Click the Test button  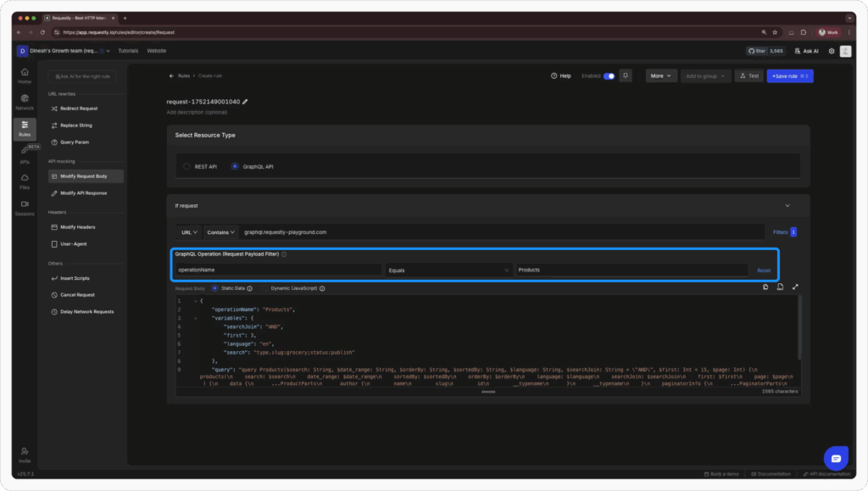coord(749,75)
